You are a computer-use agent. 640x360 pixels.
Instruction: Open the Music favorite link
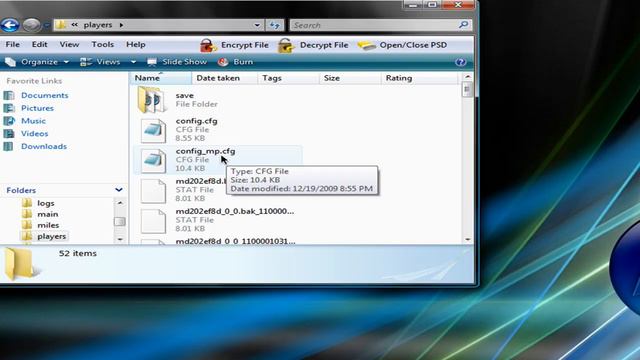[x=33, y=121]
